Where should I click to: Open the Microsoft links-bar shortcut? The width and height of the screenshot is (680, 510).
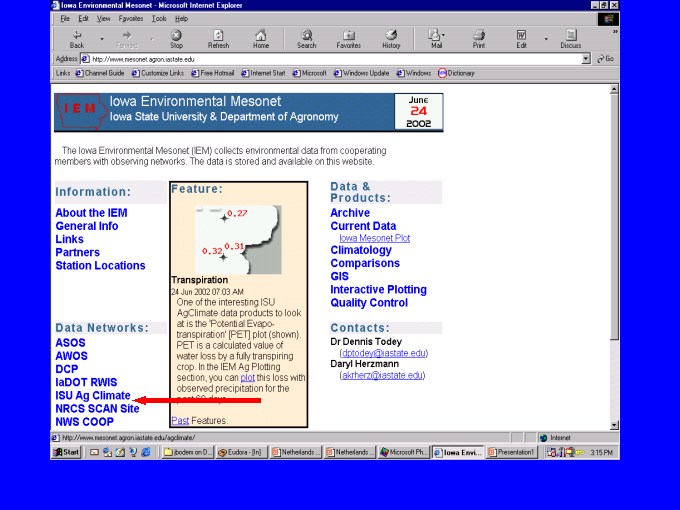(309, 73)
